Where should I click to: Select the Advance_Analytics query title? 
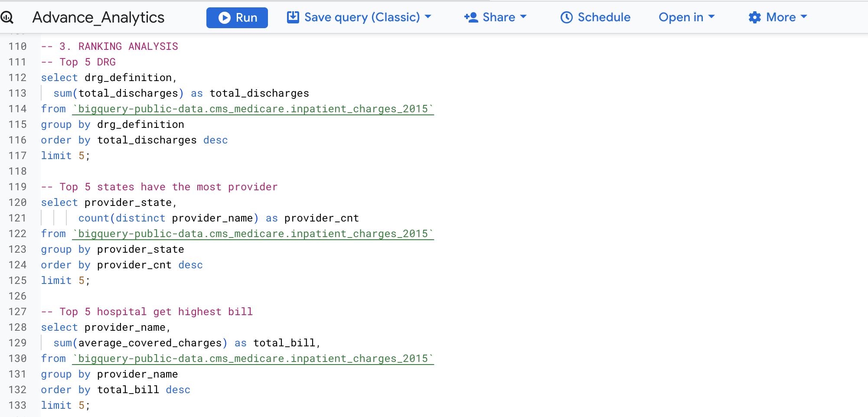point(98,17)
